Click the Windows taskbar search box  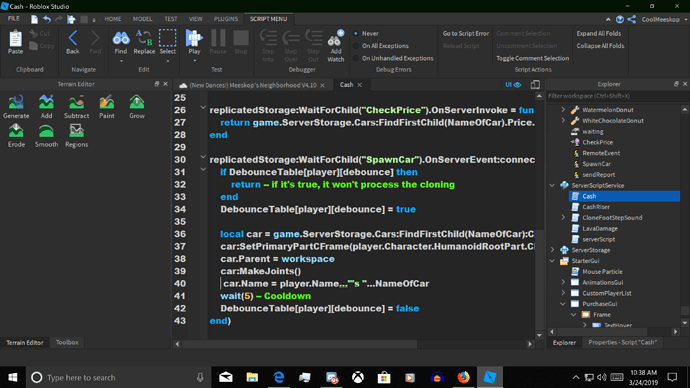[x=119, y=377]
